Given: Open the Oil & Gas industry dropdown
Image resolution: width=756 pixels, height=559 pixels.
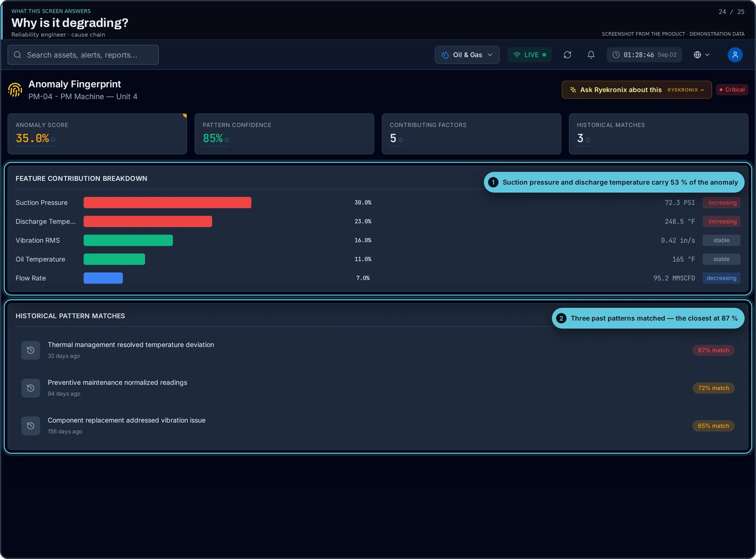Looking at the screenshot, I should [467, 55].
